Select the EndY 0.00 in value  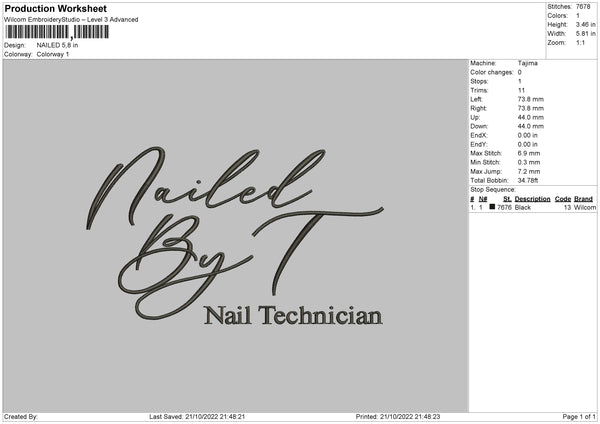(x=528, y=145)
